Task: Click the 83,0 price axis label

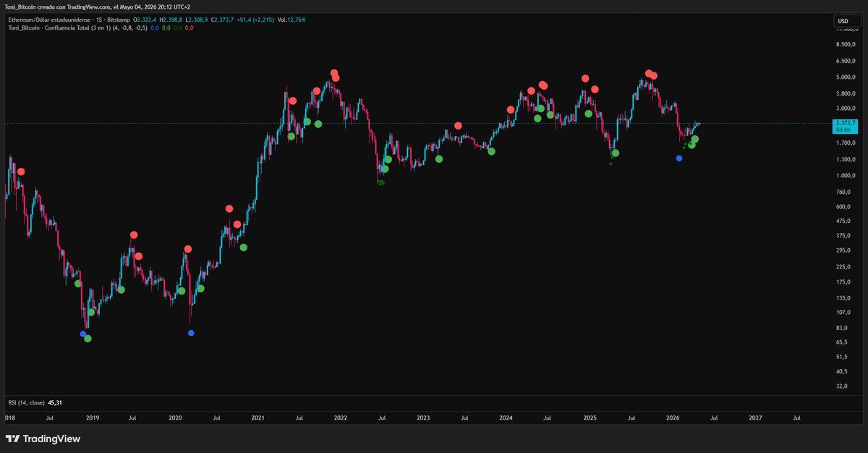Action: click(x=842, y=329)
